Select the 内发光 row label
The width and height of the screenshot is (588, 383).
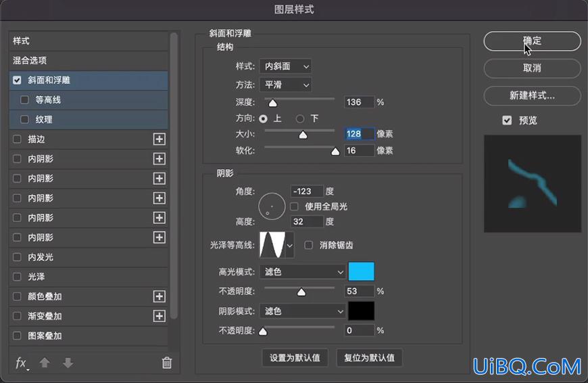pos(41,257)
